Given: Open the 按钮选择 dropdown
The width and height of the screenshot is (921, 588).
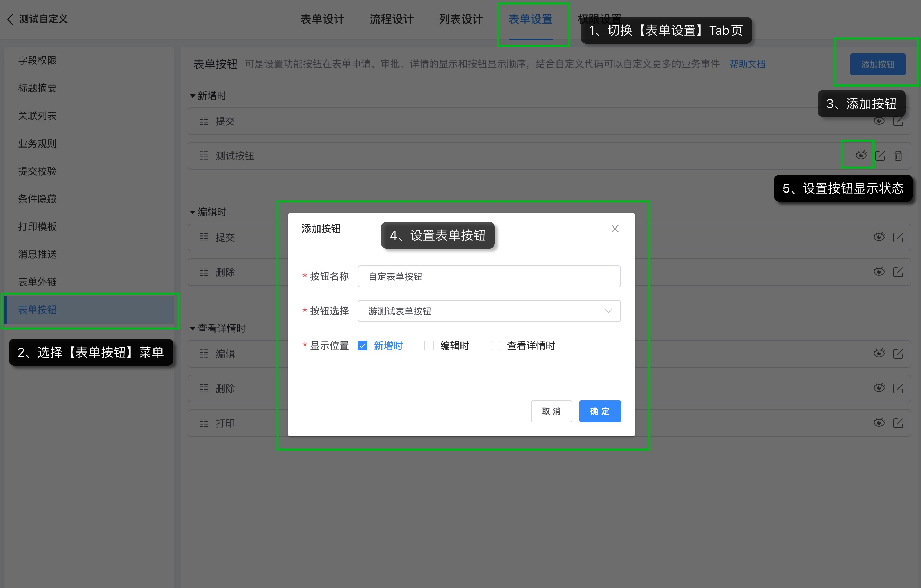Looking at the screenshot, I should coord(489,311).
